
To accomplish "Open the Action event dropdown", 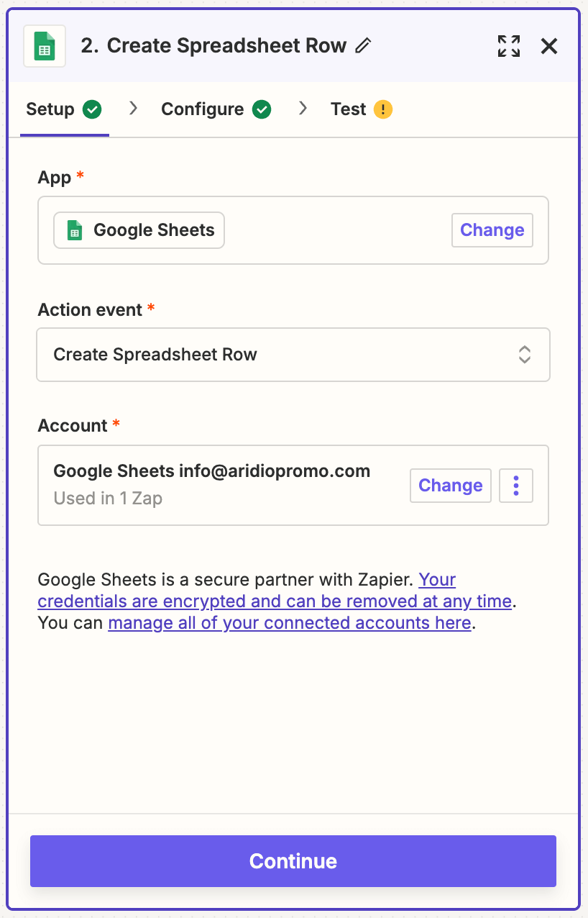I will [293, 355].
